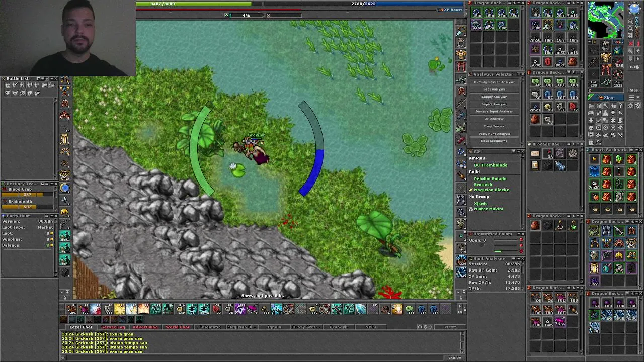
Task: Open the Enigmatic chat tab
Action: 210,327
